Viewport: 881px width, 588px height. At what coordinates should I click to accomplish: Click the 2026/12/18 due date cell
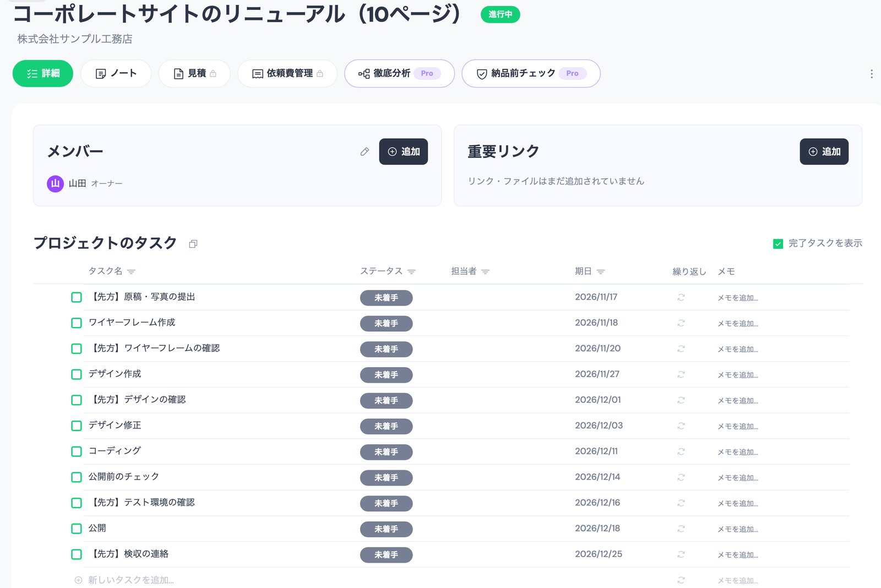click(597, 529)
